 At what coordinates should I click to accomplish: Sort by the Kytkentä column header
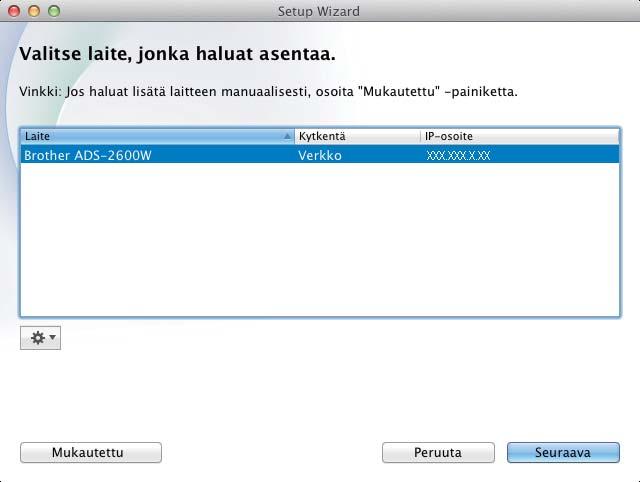[357, 136]
